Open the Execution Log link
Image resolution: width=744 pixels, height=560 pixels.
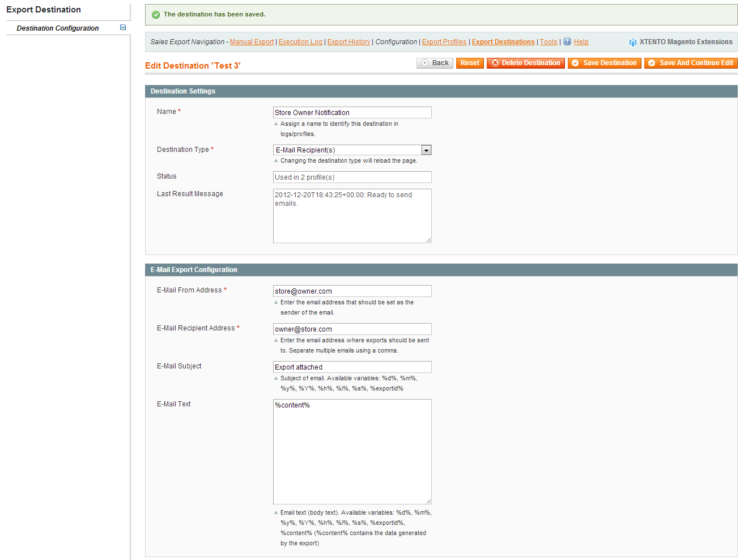(300, 42)
